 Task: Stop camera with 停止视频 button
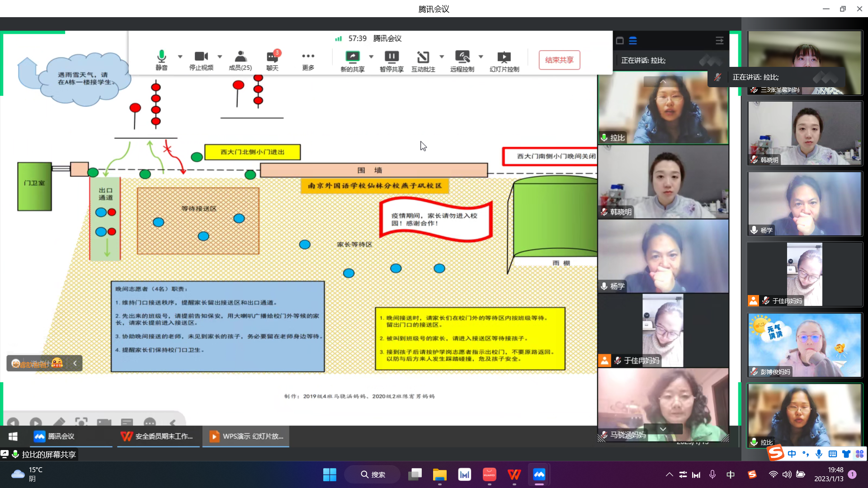coord(201,60)
